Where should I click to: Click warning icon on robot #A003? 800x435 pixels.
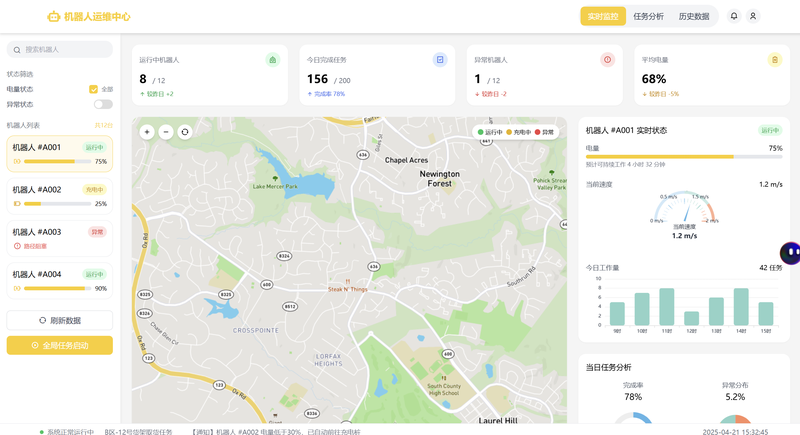pyautogui.click(x=17, y=246)
